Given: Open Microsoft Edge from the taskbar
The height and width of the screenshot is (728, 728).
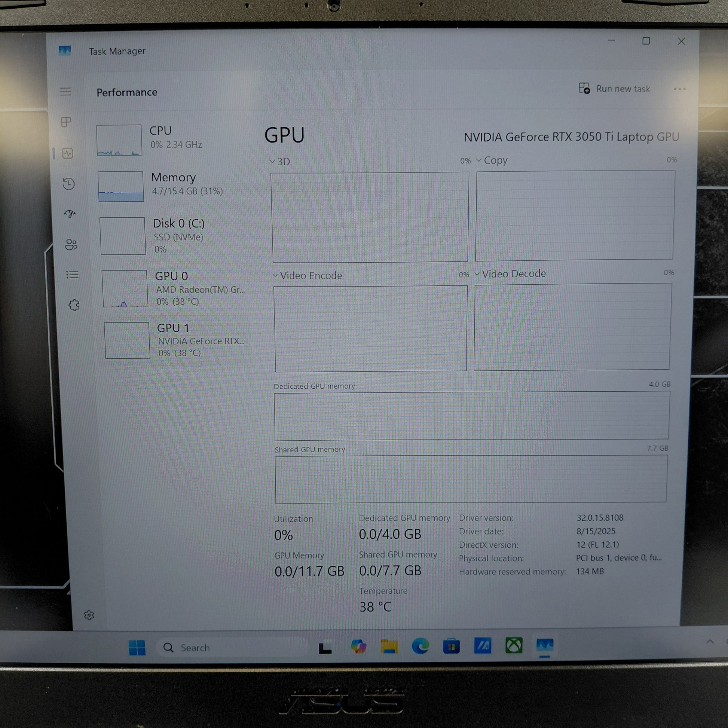Looking at the screenshot, I should click(x=420, y=646).
